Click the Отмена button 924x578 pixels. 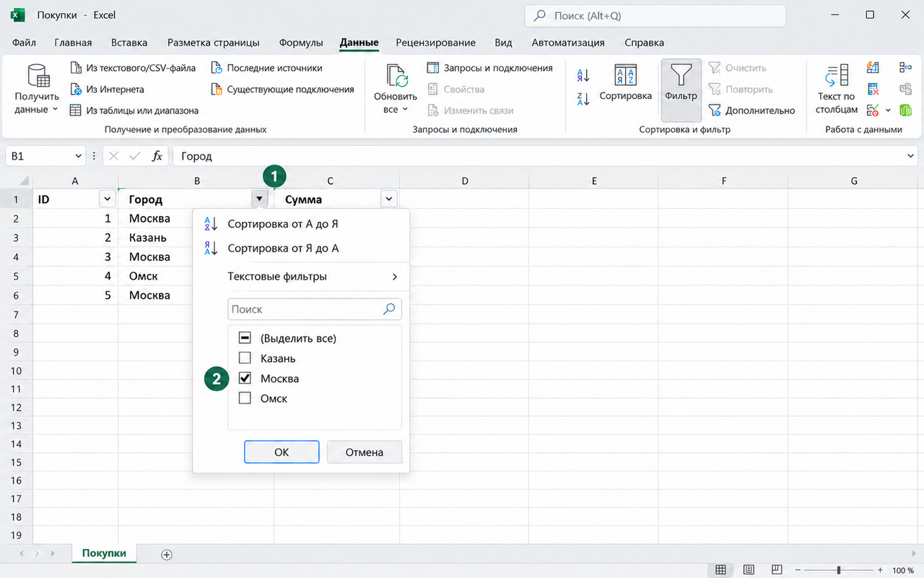[x=364, y=452]
